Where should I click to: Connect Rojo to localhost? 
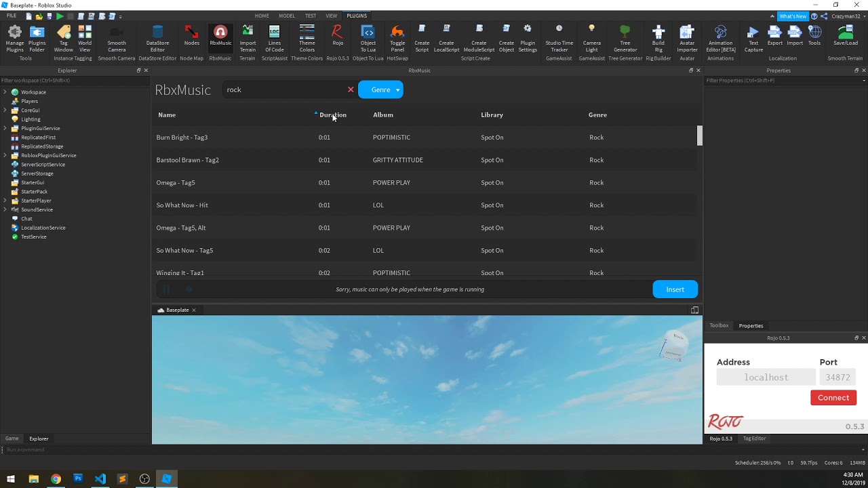833,398
